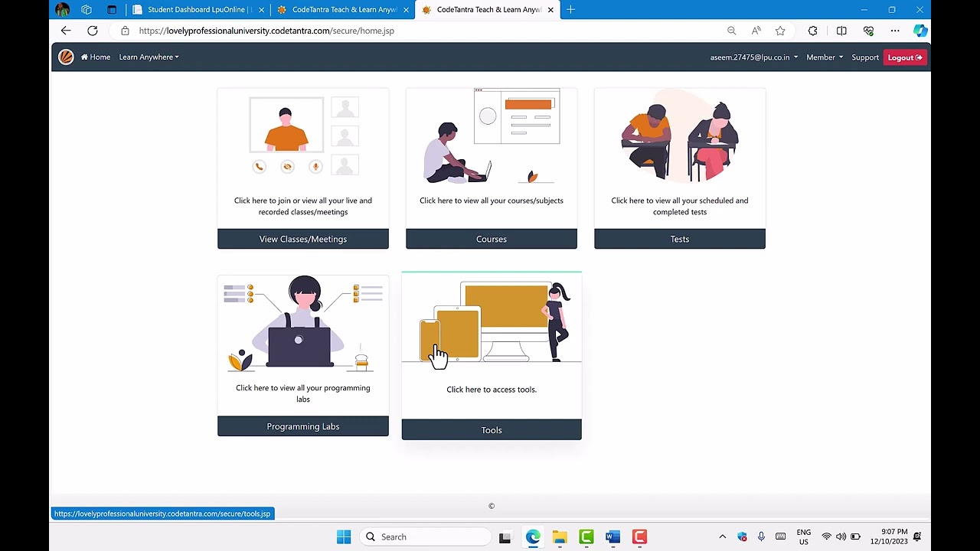Open Microsoft Word from the taskbar

click(612, 537)
